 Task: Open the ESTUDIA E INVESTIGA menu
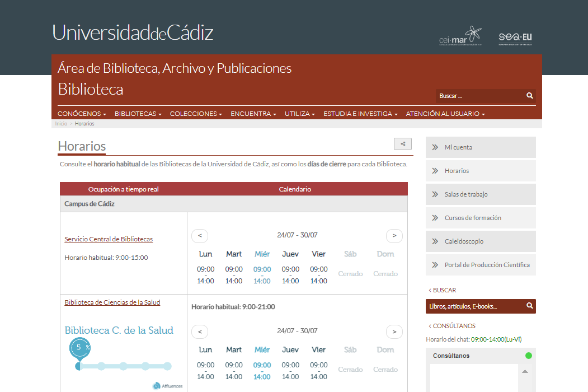pyautogui.click(x=360, y=114)
